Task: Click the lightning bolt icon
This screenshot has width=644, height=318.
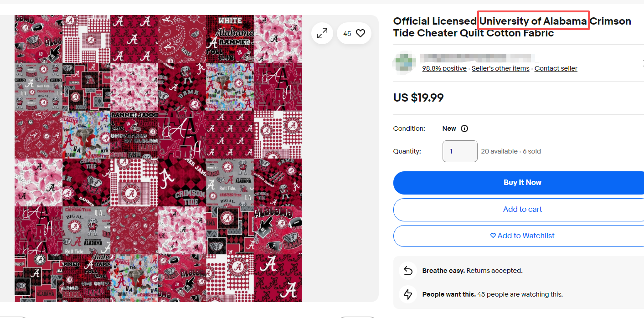Action: [408, 294]
